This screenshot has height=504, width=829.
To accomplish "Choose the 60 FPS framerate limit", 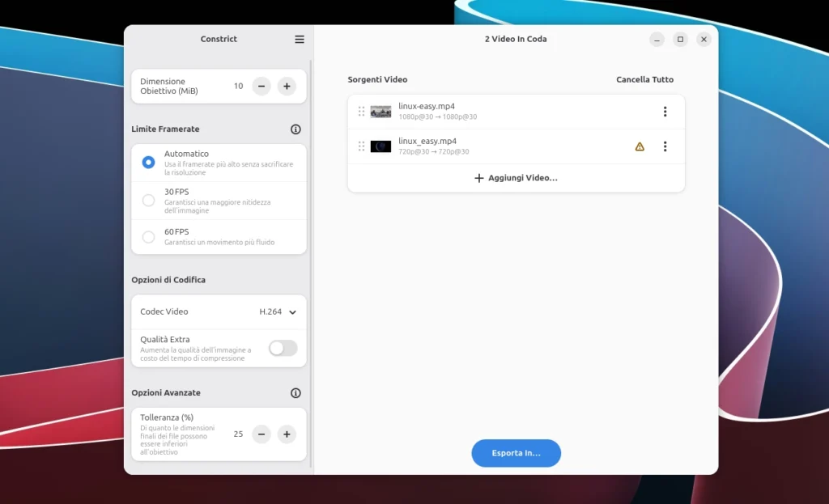I will [x=149, y=237].
